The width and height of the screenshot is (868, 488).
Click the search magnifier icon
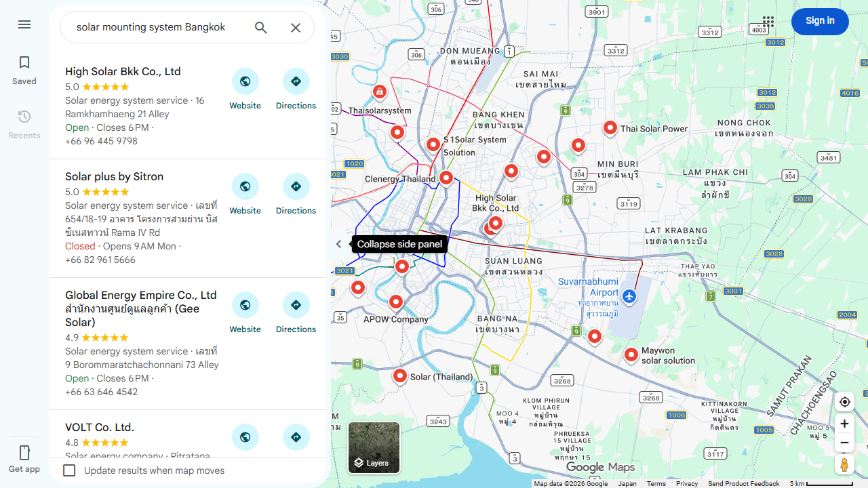[261, 27]
